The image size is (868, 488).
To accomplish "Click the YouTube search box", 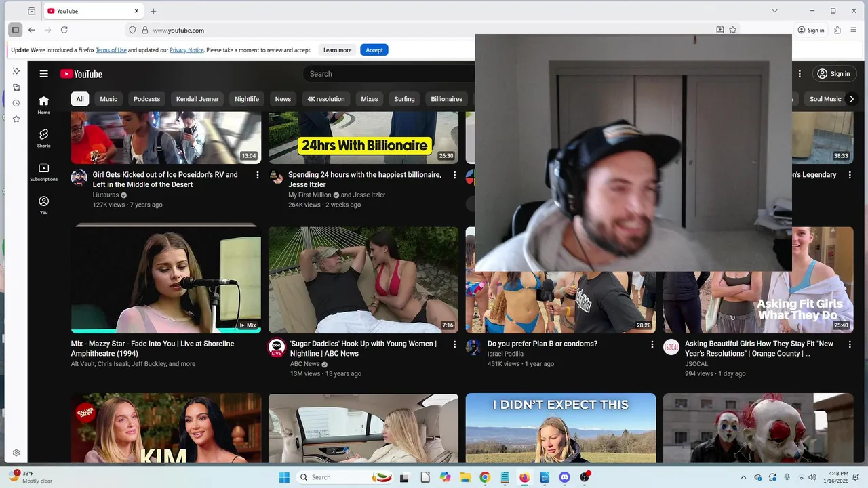I will [x=389, y=74].
